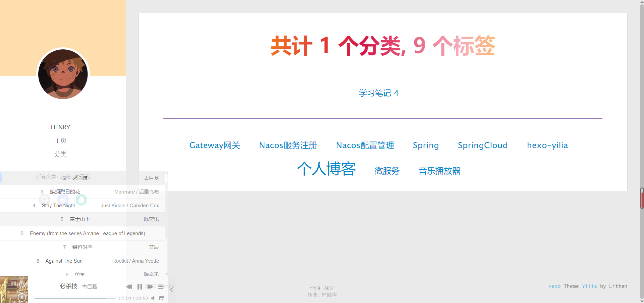Open the SpringCloud tag

[x=483, y=145]
